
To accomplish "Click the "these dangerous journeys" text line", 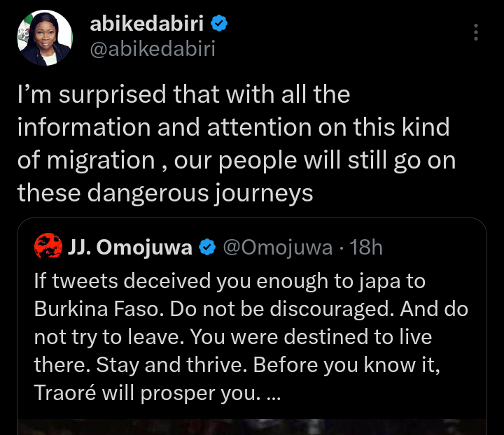I will coord(165,193).
